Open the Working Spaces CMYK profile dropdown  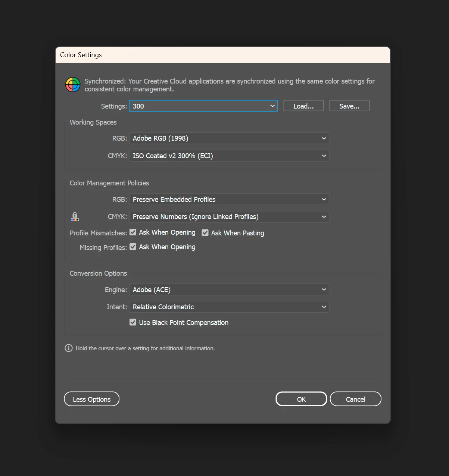[229, 156]
